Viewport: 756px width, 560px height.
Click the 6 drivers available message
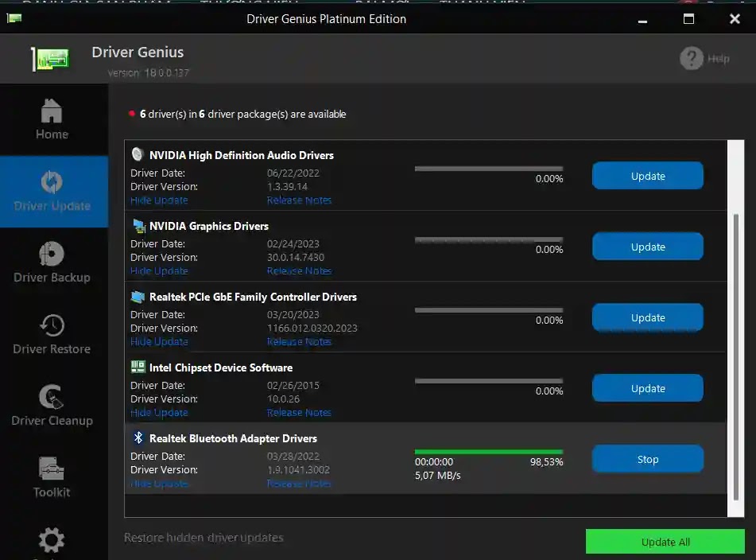pos(242,114)
